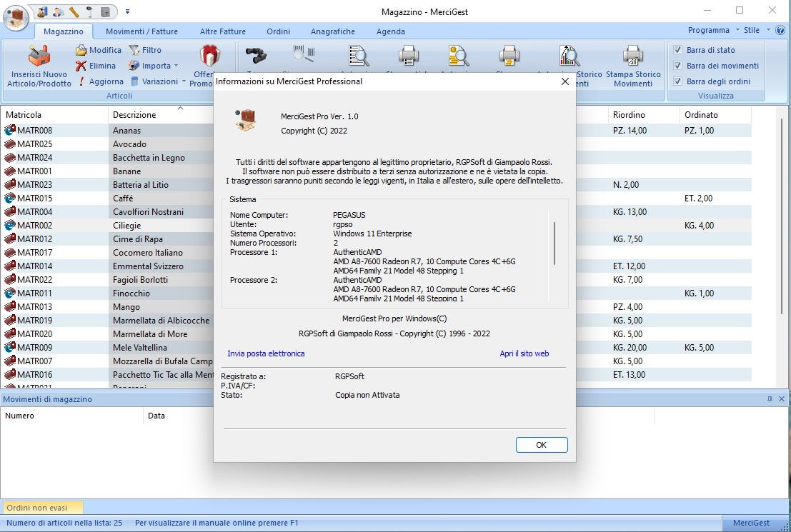
Task: Click the yellow ruler icon in quick access toolbar
Action: pos(74,11)
